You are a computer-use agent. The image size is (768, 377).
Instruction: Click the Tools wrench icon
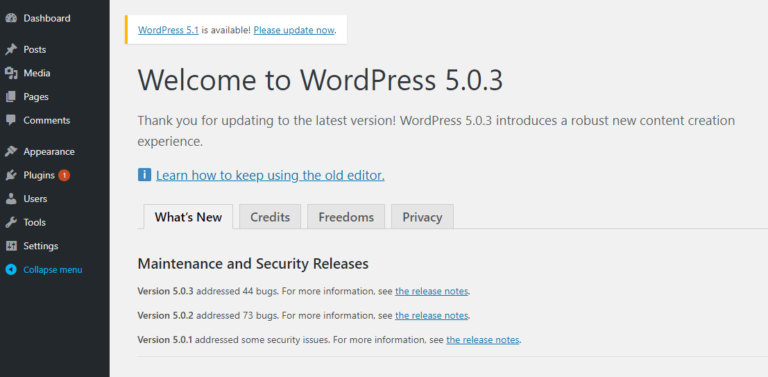point(11,222)
